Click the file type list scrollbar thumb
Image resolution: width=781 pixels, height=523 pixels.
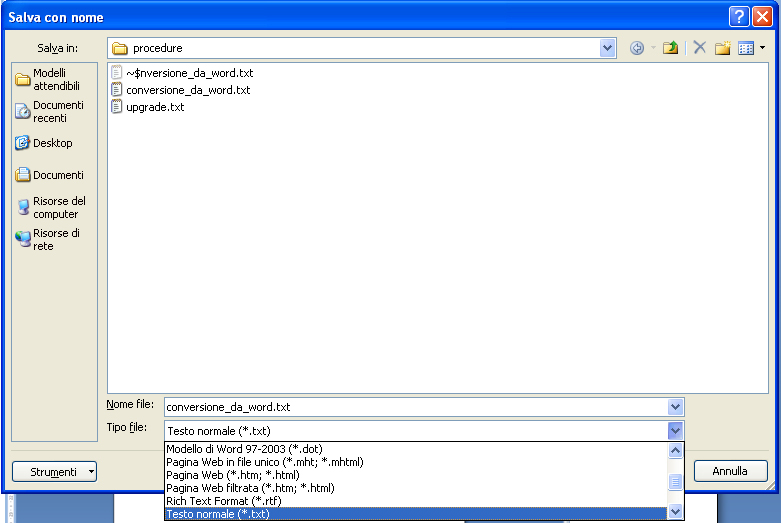point(675,482)
